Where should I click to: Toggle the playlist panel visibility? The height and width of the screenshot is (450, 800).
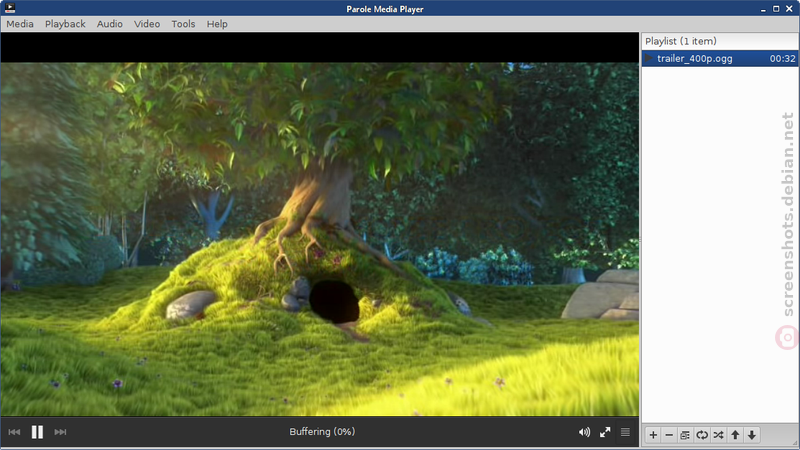tap(626, 432)
